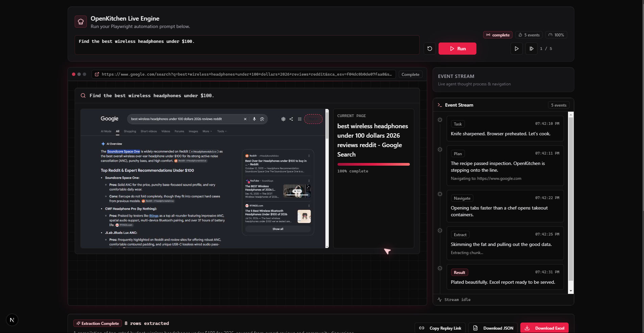
Task: Switch to Google AI Mode tab
Action: click(106, 131)
